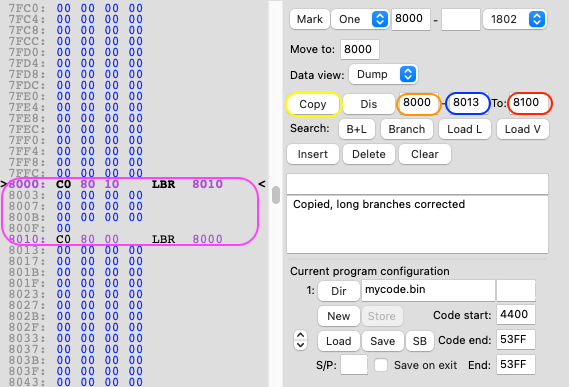This screenshot has height=387, width=569.
Task: Click the Code start field 4400
Action: [x=516, y=314]
